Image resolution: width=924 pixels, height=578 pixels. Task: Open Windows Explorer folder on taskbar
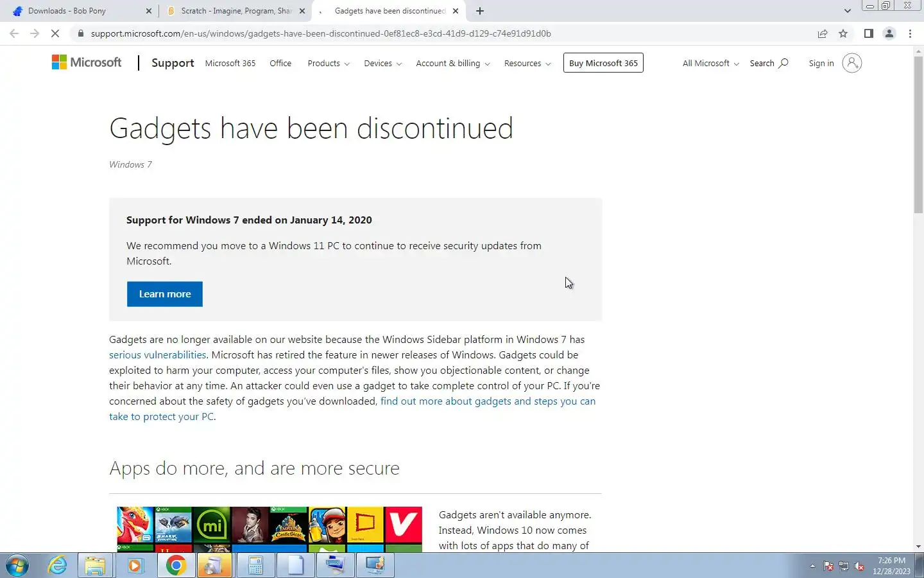click(95, 566)
